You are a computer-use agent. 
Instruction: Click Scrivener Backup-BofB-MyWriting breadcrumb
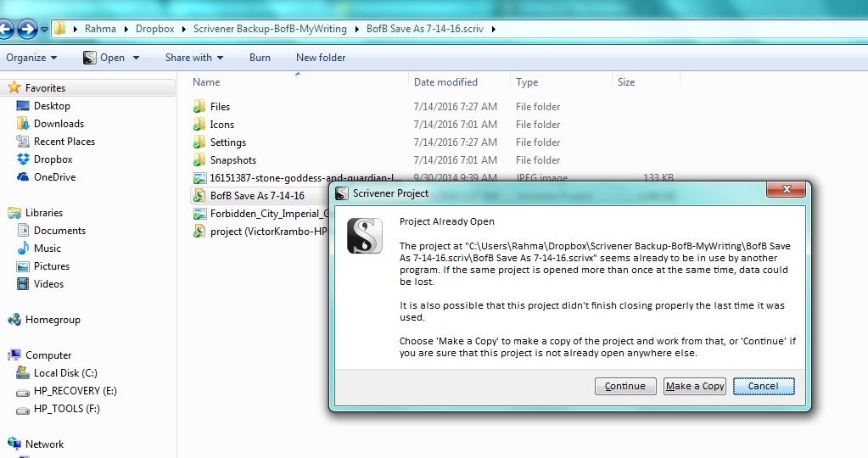[x=270, y=29]
